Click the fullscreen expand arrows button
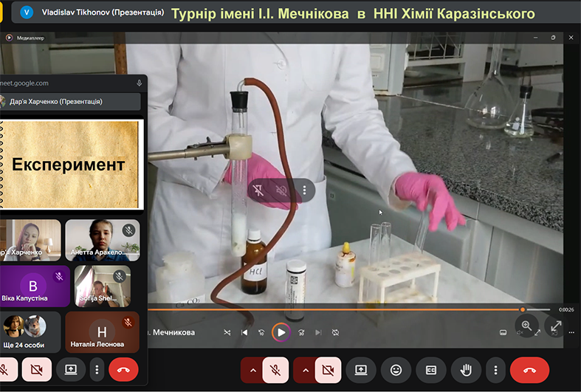The height and width of the screenshot is (392, 581). (554, 325)
